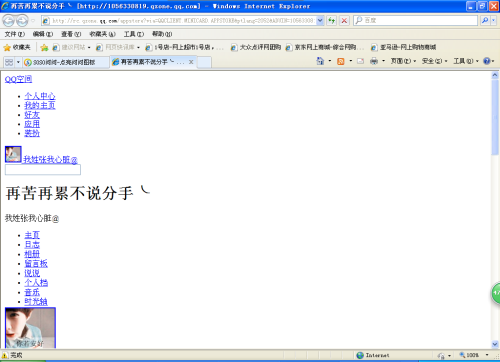The height and width of the screenshot is (362, 500).
Task: Click the browser Back arrow button
Action: pos(9,21)
